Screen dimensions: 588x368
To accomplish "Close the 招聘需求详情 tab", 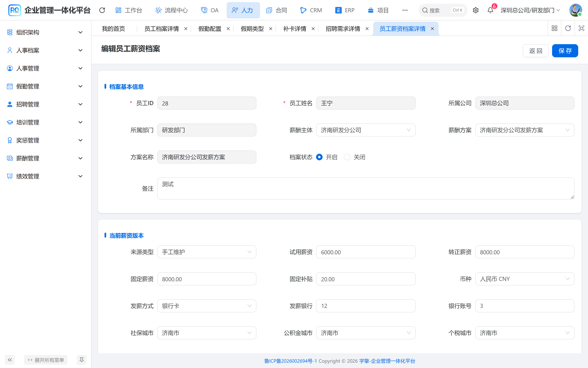I will click(367, 29).
